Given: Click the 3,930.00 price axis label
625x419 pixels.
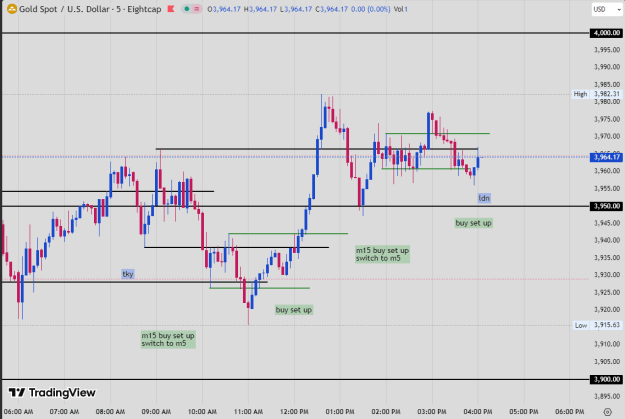Looking at the screenshot, I should pyautogui.click(x=607, y=275).
